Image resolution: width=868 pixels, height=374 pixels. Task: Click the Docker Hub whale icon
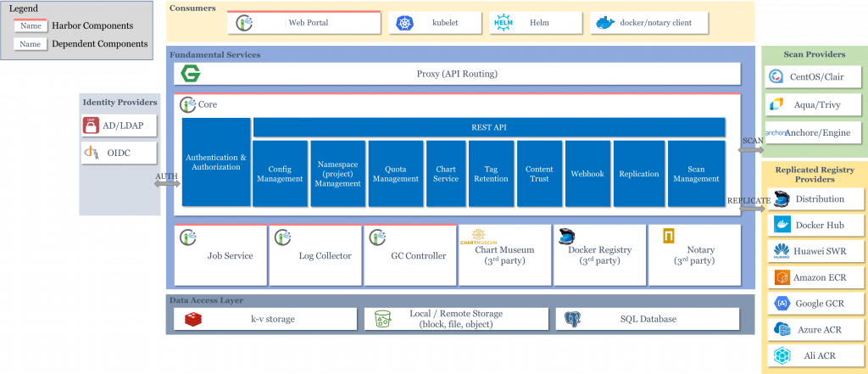782,225
